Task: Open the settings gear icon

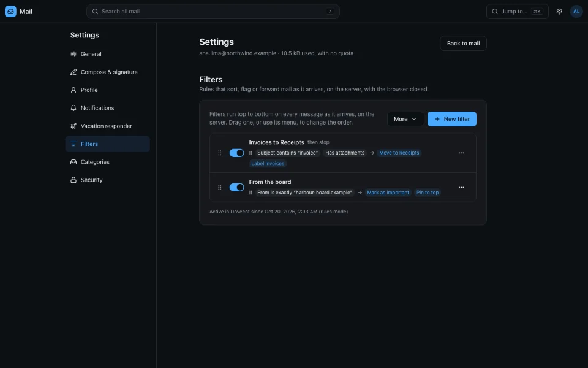Action: tap(559, 11)
